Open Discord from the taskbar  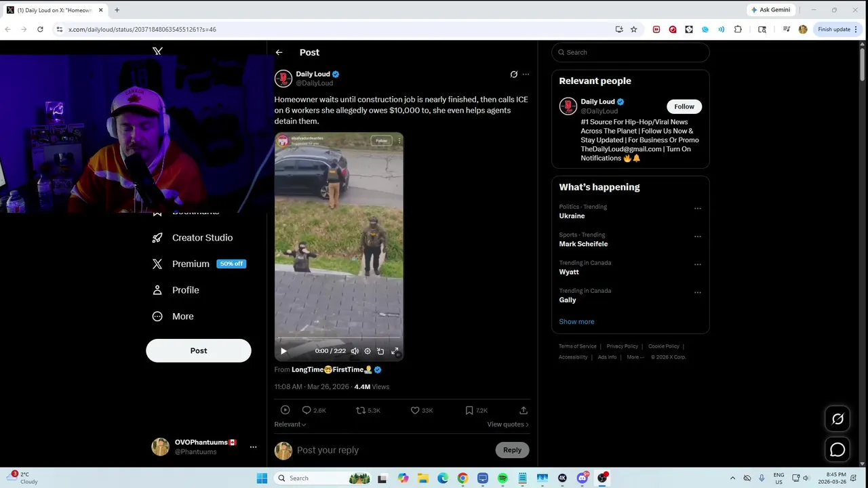[583, 478]
